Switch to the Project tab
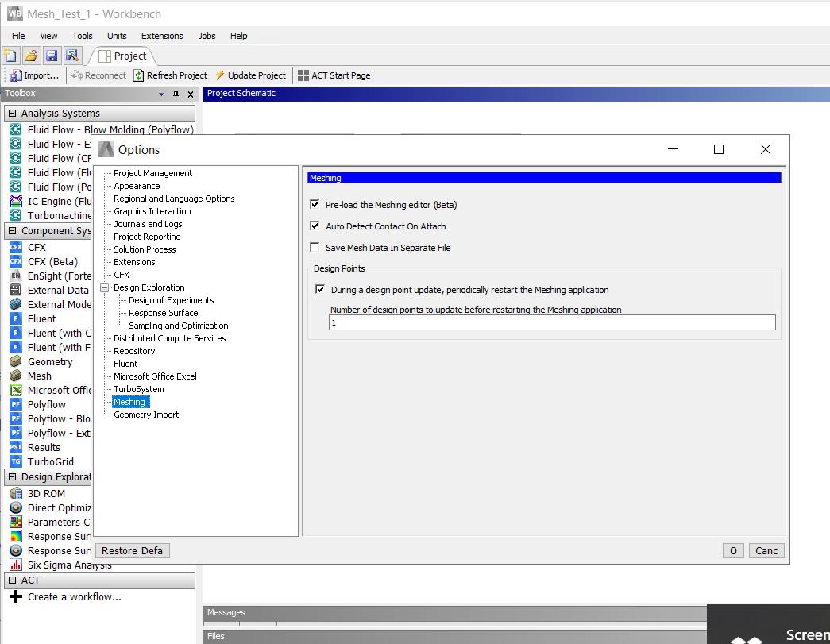 click(124, 56)
